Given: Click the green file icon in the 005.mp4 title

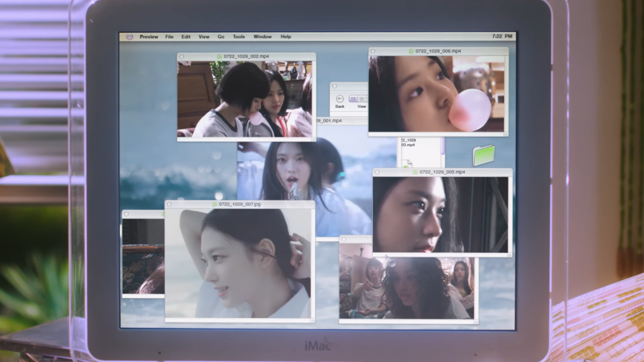Looking at the screenshot, I should (415, 172).
